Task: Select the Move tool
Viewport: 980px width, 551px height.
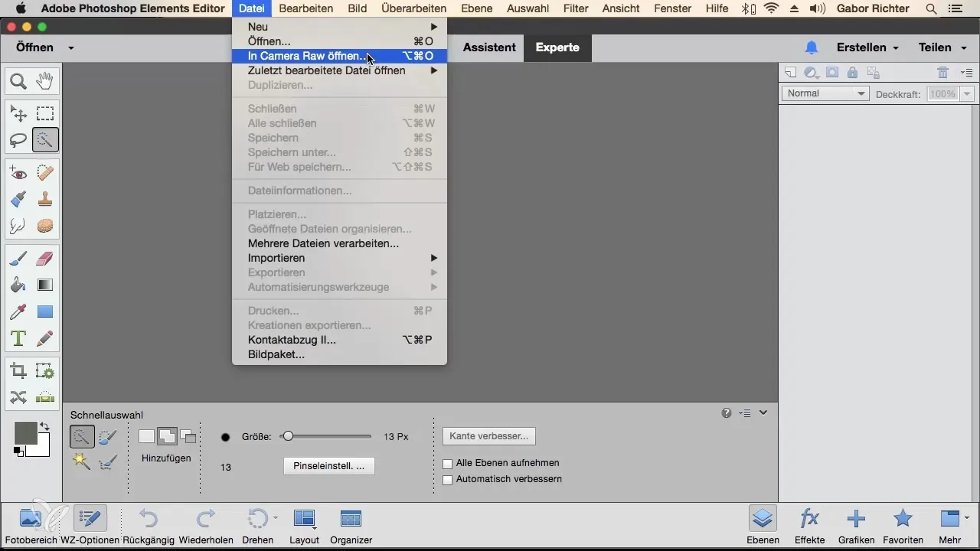Action: (x=18, y=114)
